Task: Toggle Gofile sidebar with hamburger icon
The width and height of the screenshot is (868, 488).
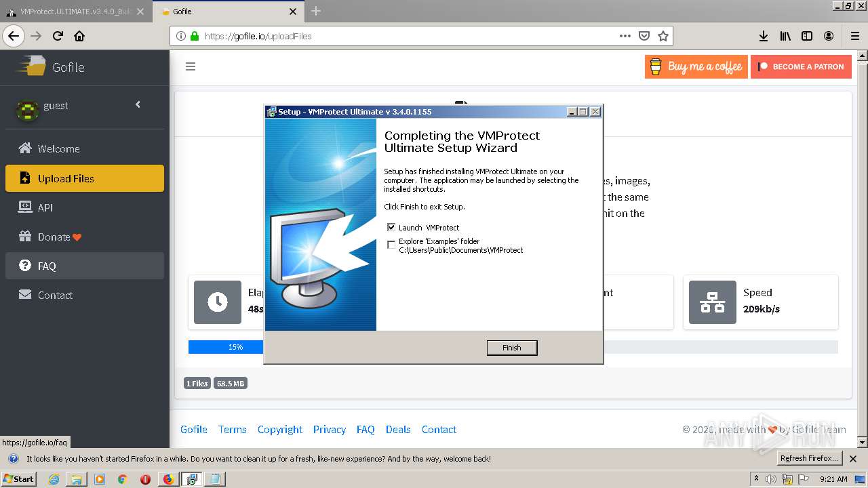Action: (x=191, y=66)
